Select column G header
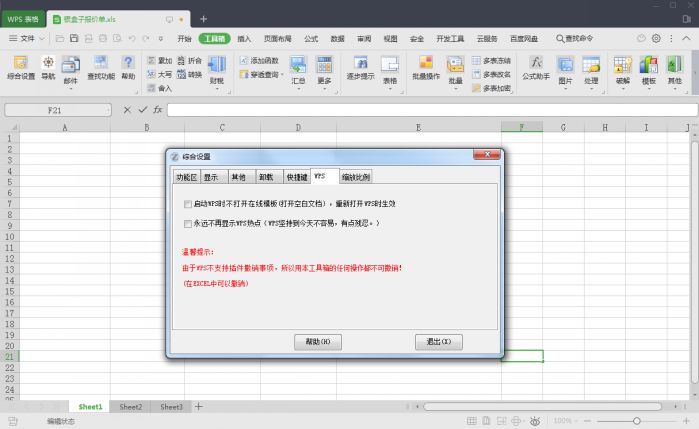The width and height of the screenshot is (699, 429). tap(563, 128)
